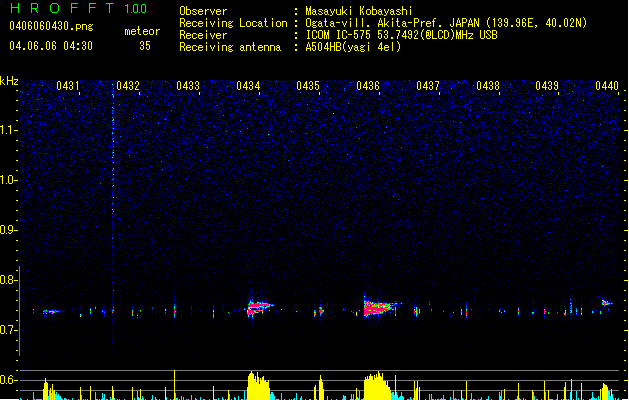Click the 0432 time marker

coord(128,86)
